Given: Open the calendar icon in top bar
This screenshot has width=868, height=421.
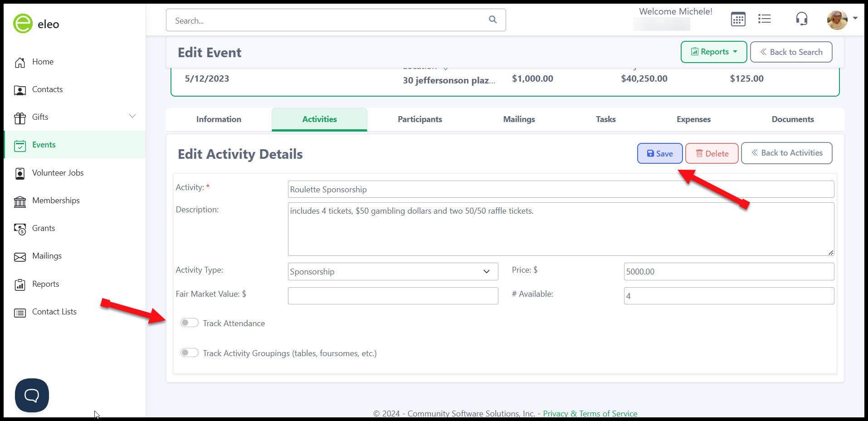Looking at the screenshot, I should tap(738, 19).
